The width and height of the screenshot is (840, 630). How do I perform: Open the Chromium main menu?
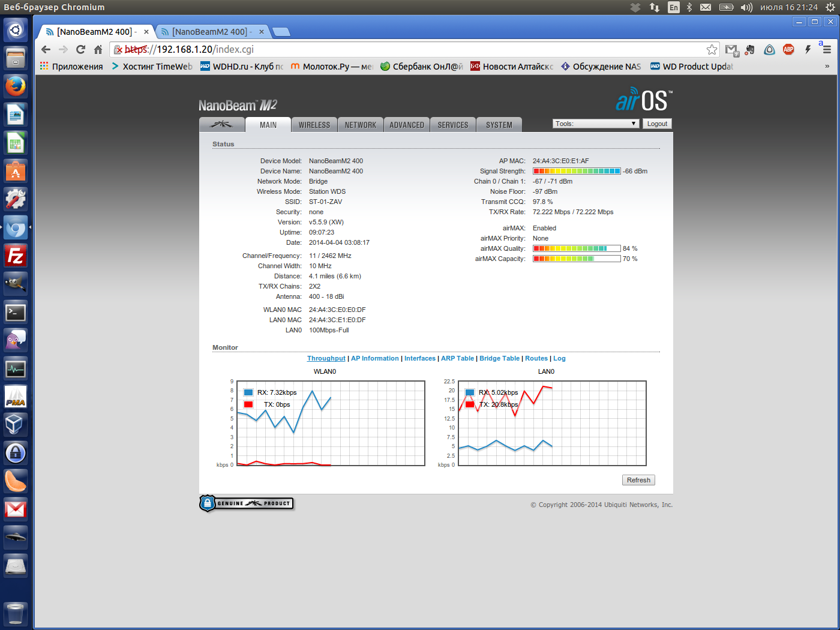pos(827,50)
